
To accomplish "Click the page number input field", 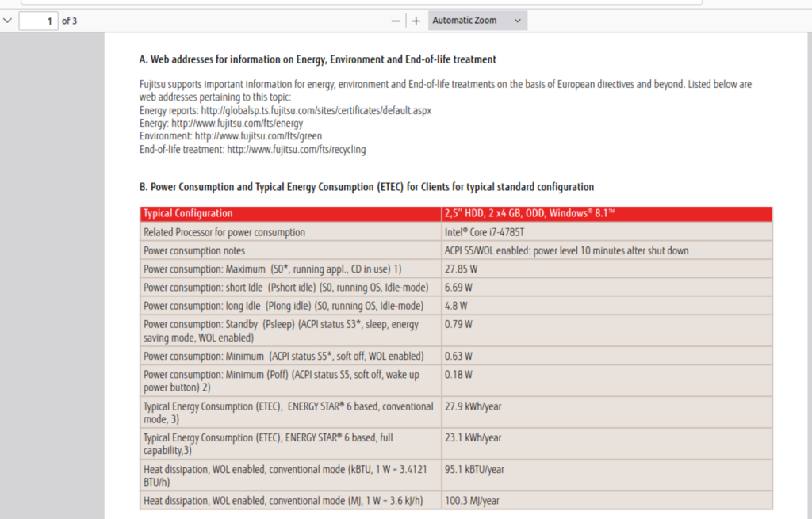I will coord(38,21).
